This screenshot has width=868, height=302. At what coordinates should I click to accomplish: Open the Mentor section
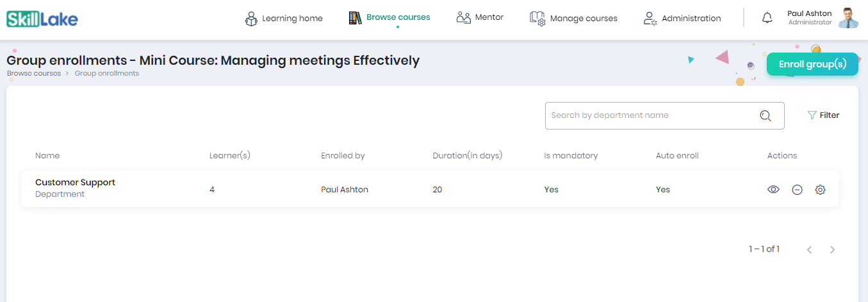click(480, 17)
